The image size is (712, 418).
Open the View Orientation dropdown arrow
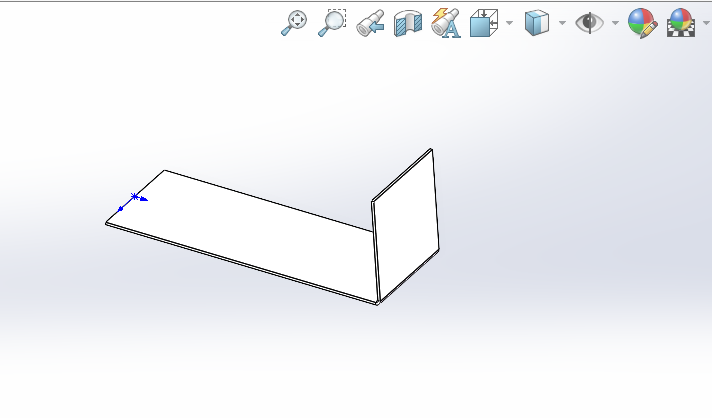click(509, 23)
